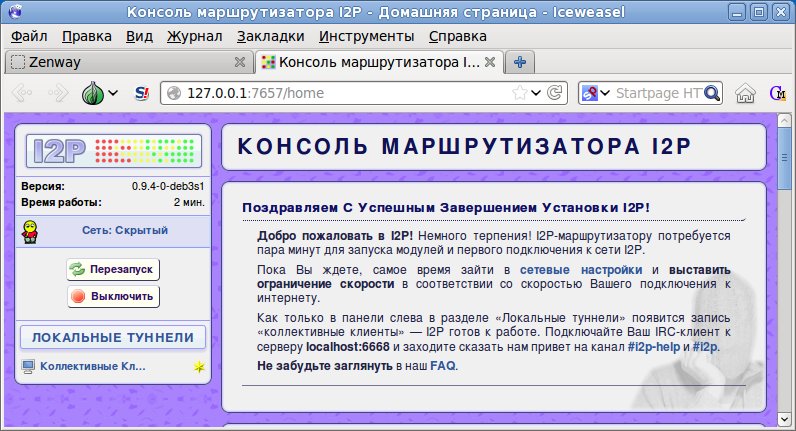Click the version value 0.9.4-0-deb3s1
This screenshot has height=431, width=796.
coord(168,186)
